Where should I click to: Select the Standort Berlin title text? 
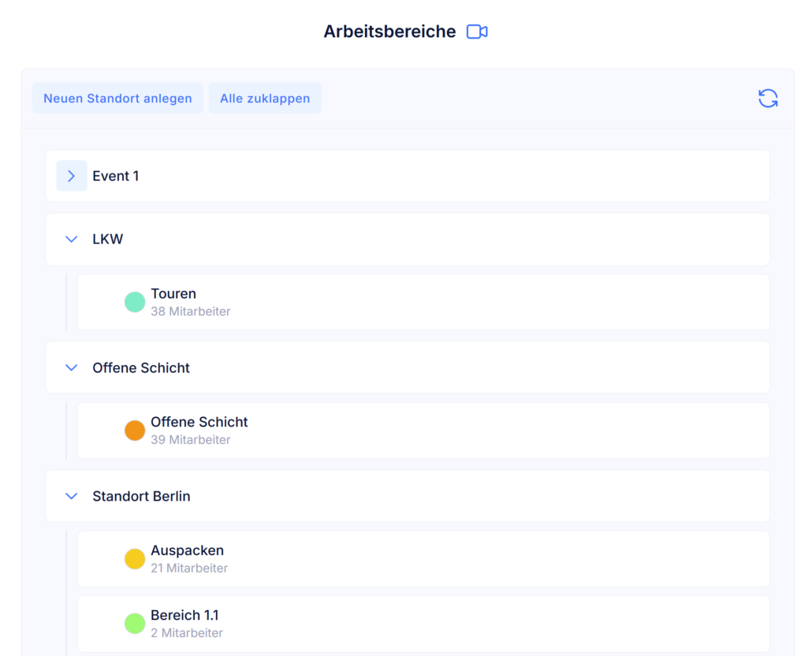pos(141,496)
